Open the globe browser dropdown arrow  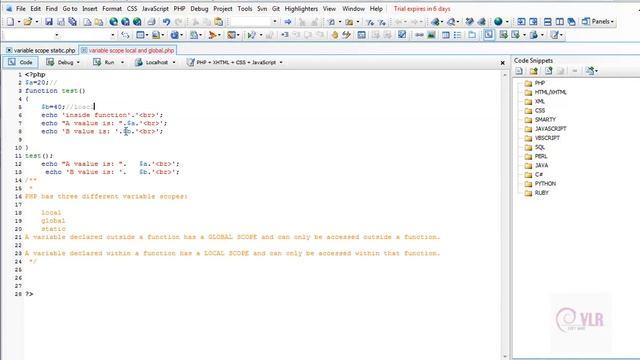(507, 22)
